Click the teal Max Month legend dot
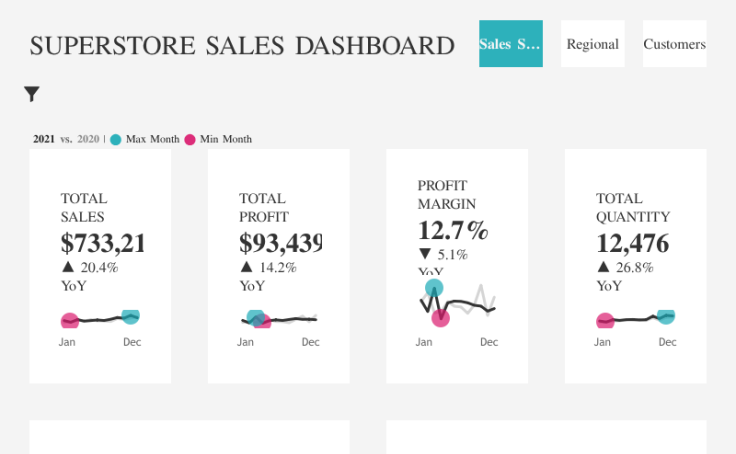 [x=116, y=139]
